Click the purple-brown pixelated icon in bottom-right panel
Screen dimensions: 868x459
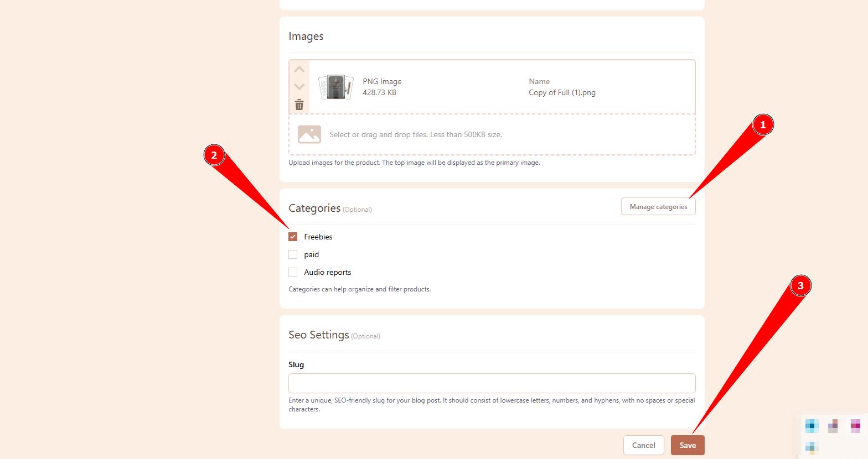(x=833, y=426)
